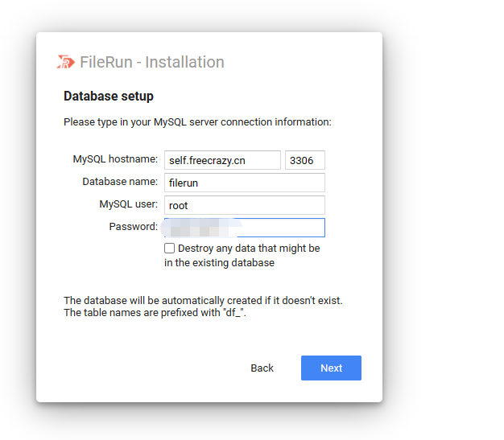Focus the MySQL hostname input field
Screen dimensions: 504x440
(222, 160)
